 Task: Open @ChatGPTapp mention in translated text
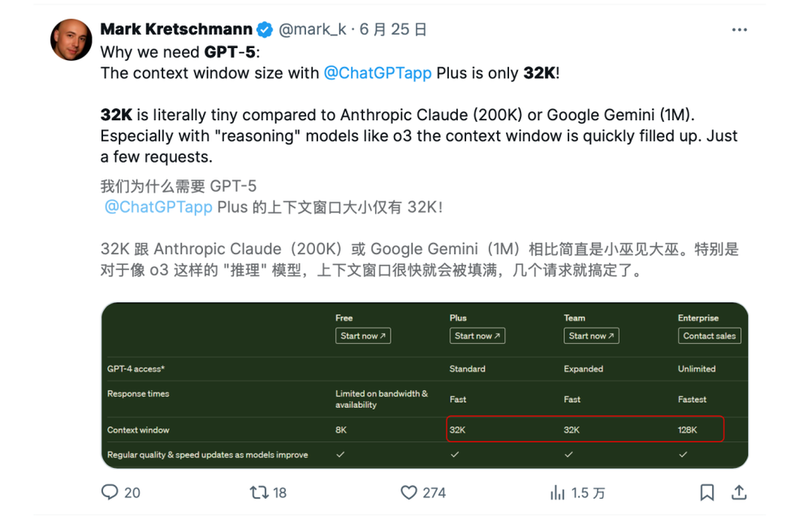point(158,207)
